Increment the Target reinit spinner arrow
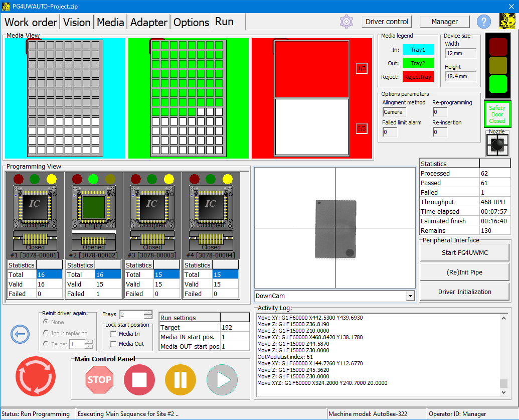The height and width of the screenshot is (420, 519). coord(89,342)
